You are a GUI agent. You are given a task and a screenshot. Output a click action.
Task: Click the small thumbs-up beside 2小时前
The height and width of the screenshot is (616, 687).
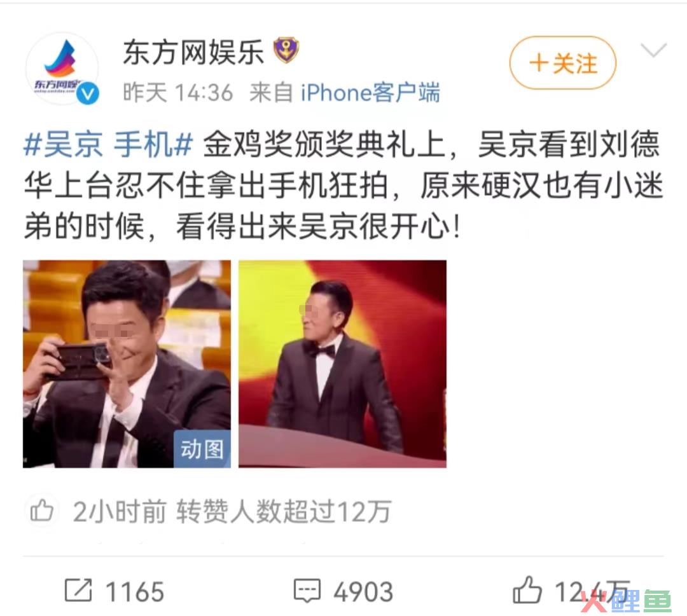click(x=41, y=510)
